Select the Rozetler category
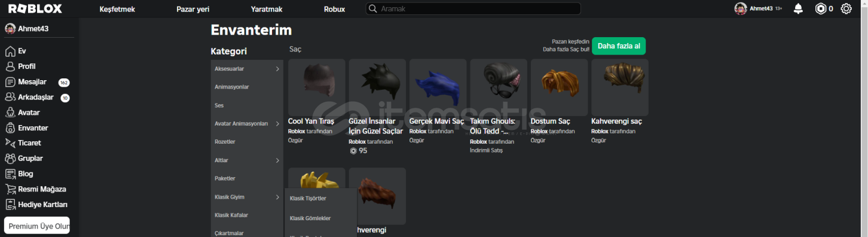The image size is (868, 237). tap(225, 142)
